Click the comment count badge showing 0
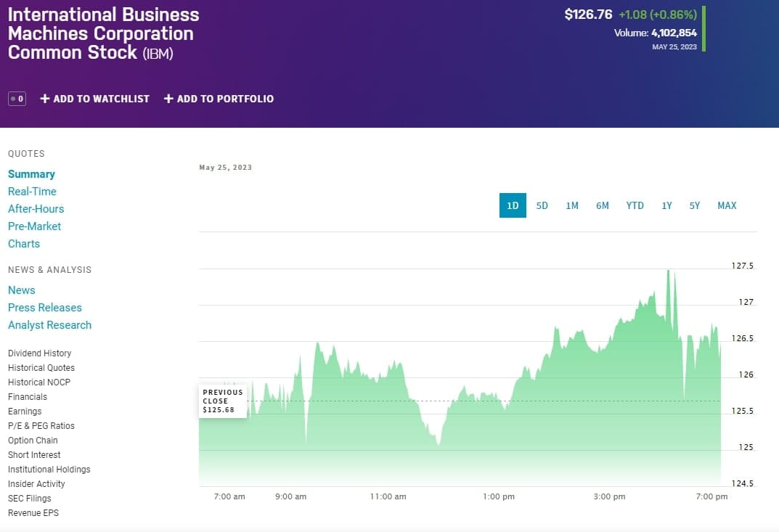 tap(17, 99)
